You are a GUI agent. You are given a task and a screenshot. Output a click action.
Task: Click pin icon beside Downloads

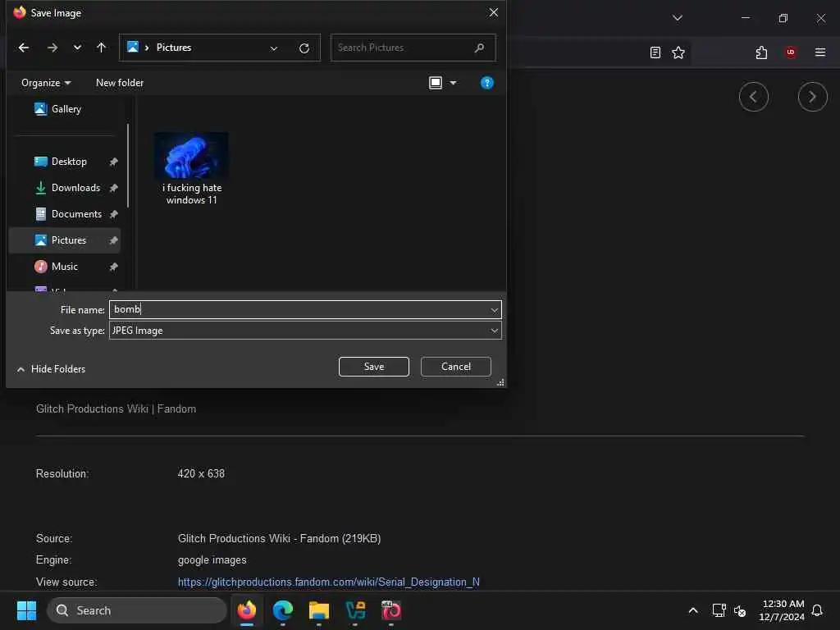(x=113, y=188)
